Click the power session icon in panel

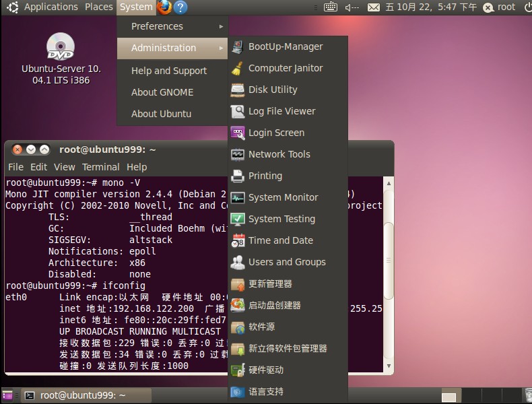528,7
